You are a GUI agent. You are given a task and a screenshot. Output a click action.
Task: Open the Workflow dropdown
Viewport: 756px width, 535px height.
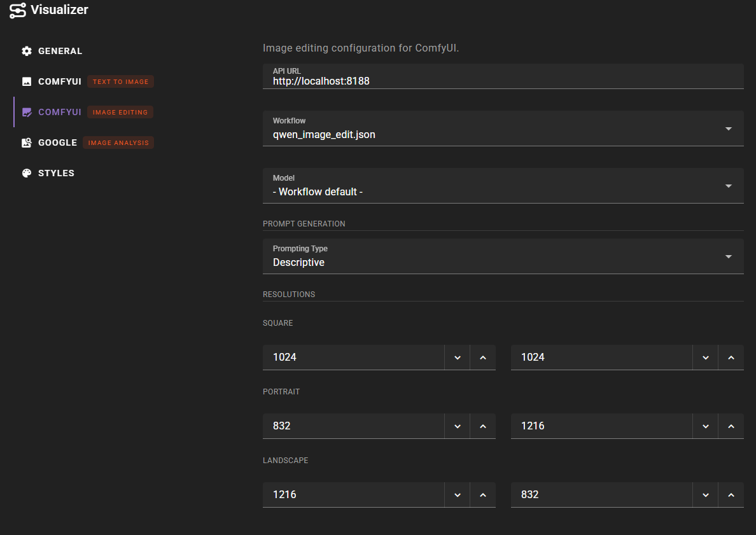click(728, 128)
